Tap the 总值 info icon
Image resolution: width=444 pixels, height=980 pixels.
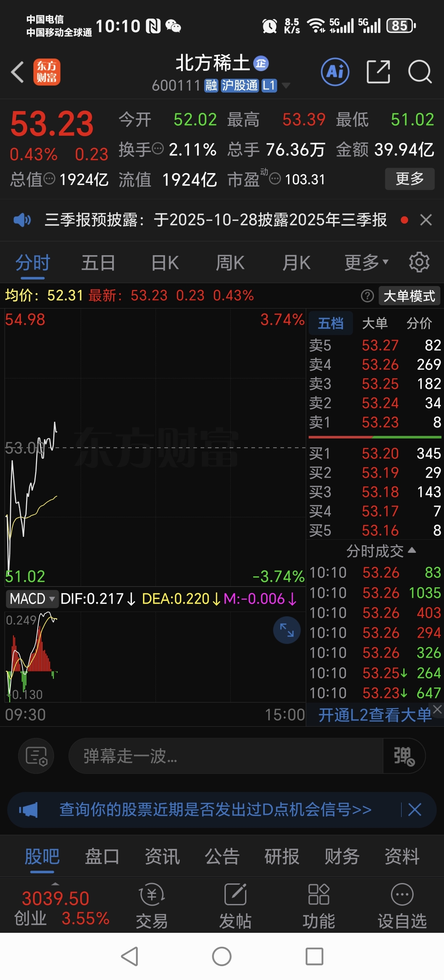point(49,178)
